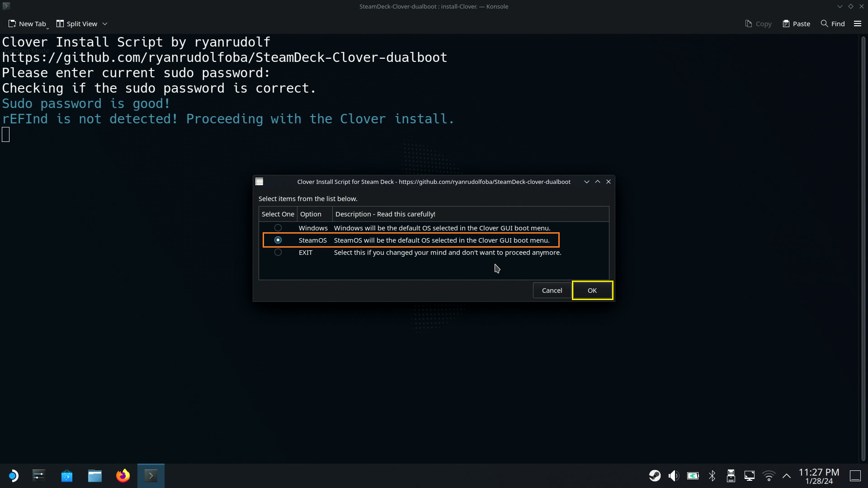
Task: Click the Steam tray icon
Action: click(655, 476)
